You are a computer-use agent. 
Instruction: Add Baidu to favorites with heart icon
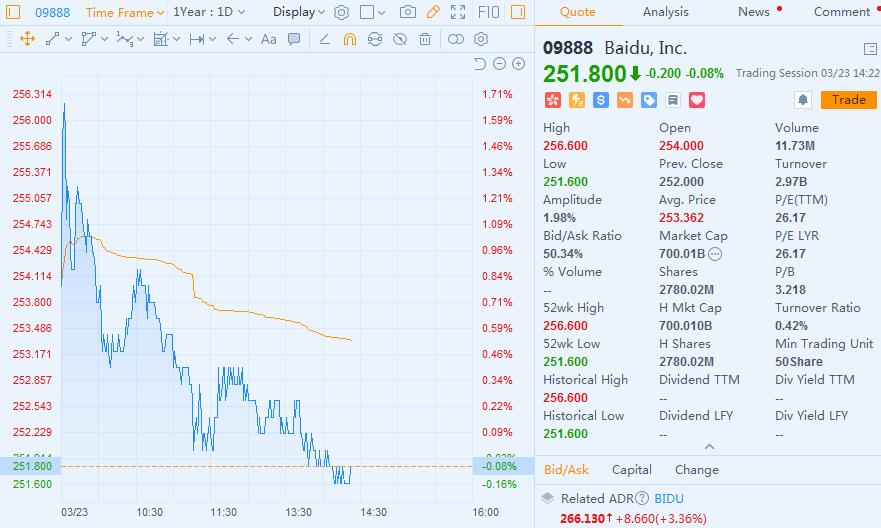(698, 100)
